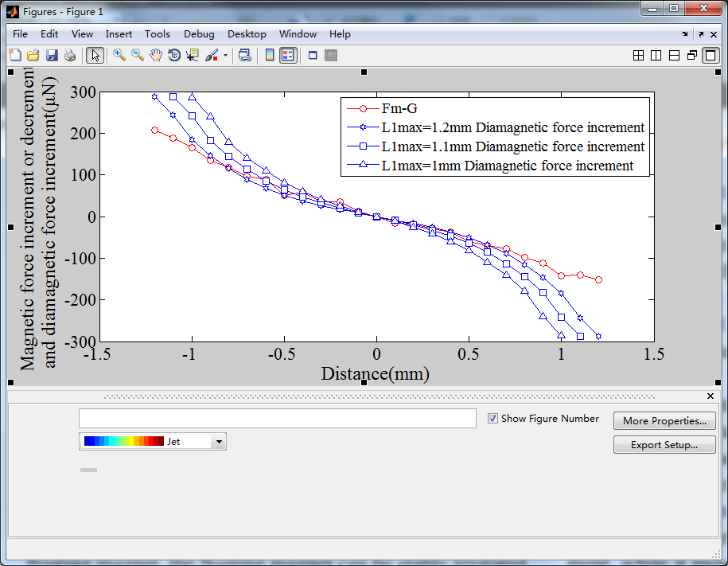Toggle the Show Figure Number checkbox

[492, 418]
